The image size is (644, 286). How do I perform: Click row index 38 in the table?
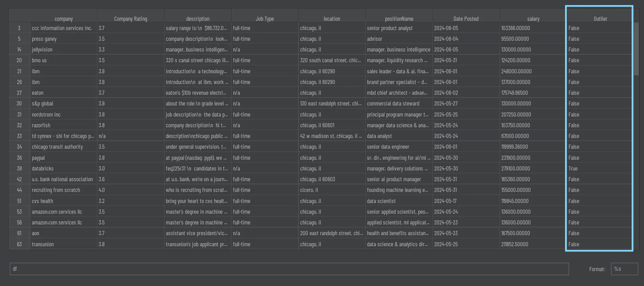coord(19,169)
